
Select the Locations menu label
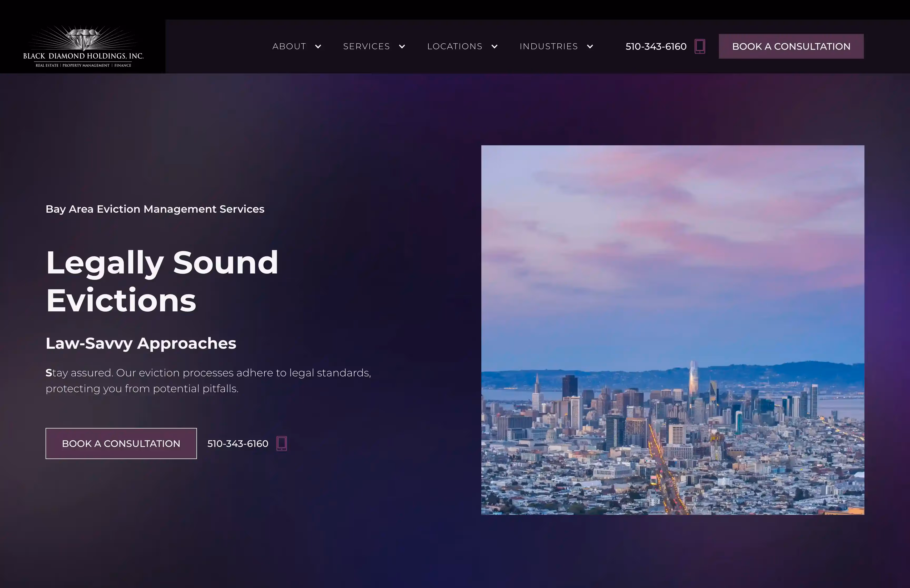click(x=454, y=47)
